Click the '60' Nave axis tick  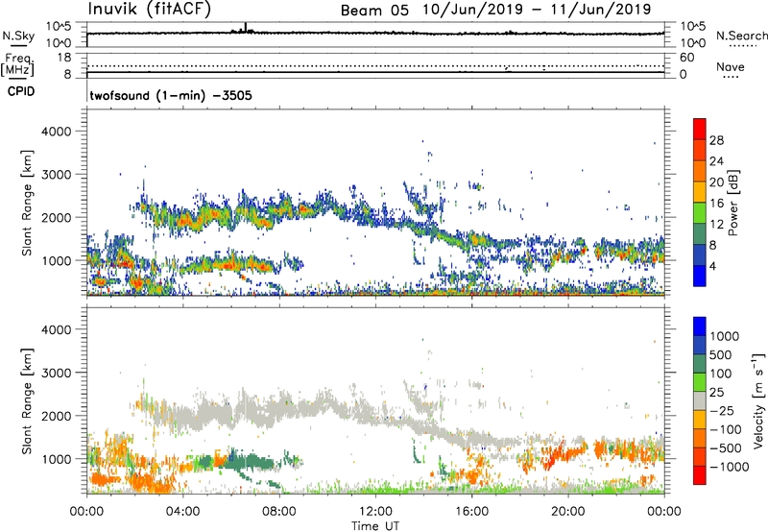coord(687,58)
